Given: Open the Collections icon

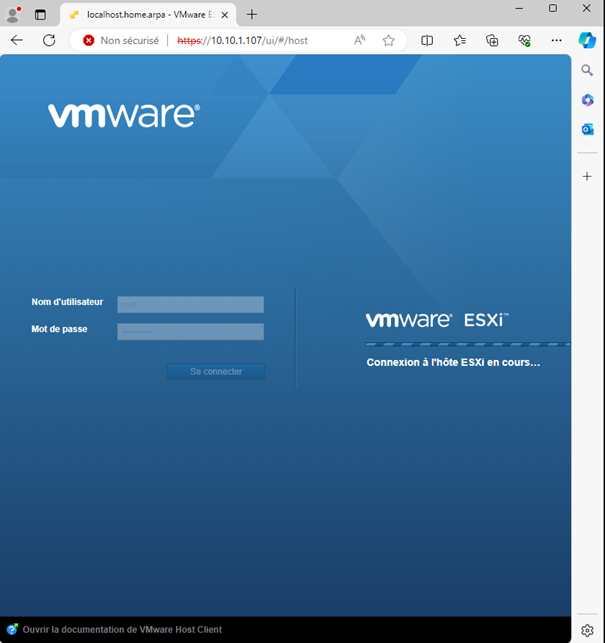Looking at the screenshot, I should point(492,40).
